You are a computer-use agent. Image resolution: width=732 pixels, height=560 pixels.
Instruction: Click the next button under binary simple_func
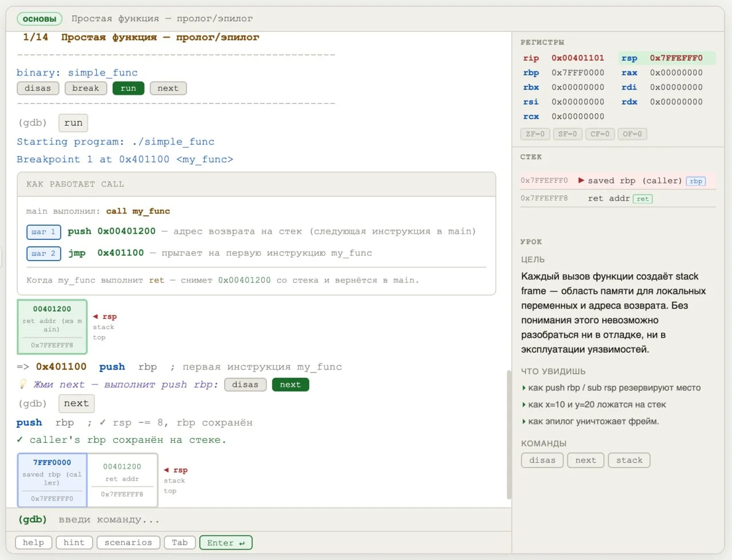click(168, 88)
